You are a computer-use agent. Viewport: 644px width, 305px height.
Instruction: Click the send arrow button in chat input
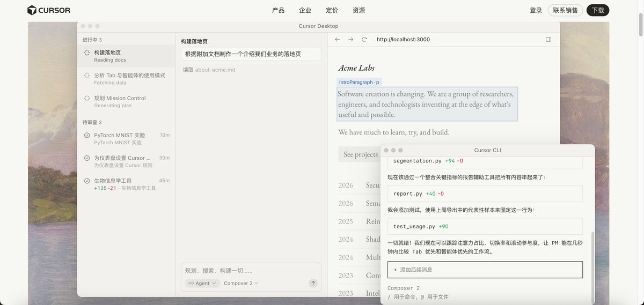(313, 283)
